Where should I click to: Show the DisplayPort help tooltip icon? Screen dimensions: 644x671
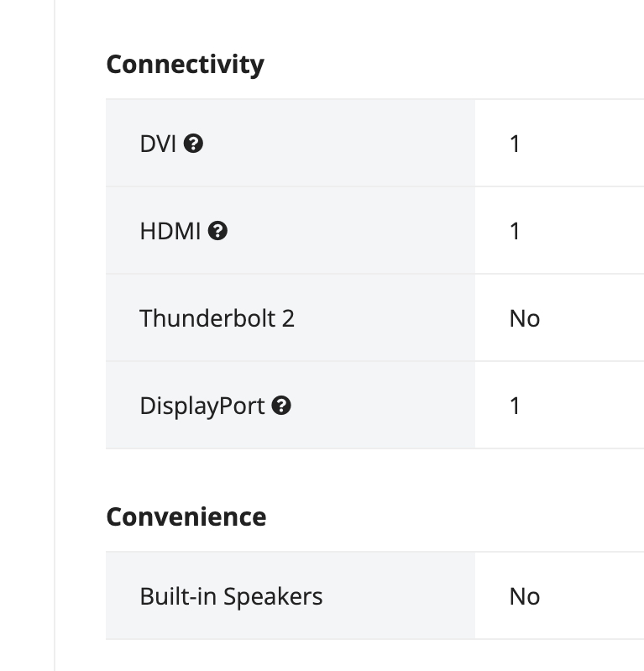(281, 406)
